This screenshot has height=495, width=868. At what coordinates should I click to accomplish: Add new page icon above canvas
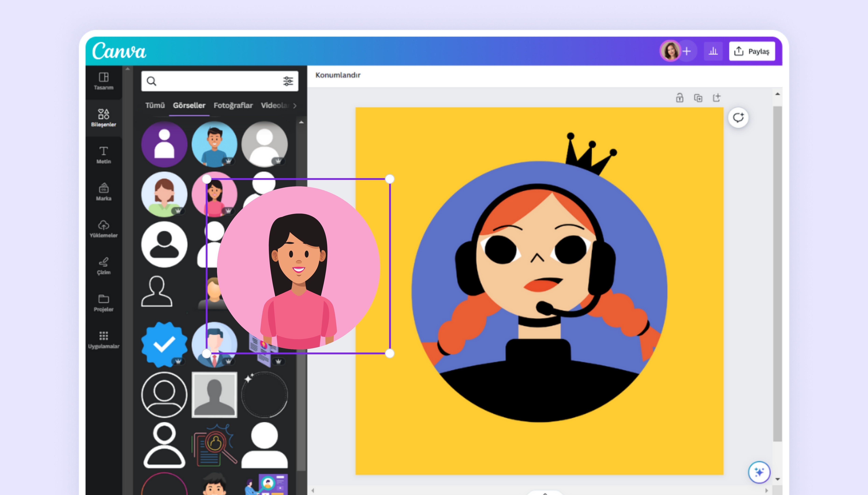(717, 98)
